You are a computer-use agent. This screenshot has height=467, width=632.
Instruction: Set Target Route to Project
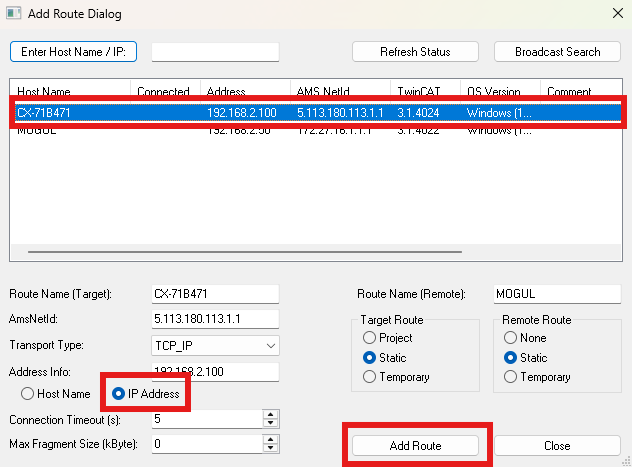(x=370, y=338)
